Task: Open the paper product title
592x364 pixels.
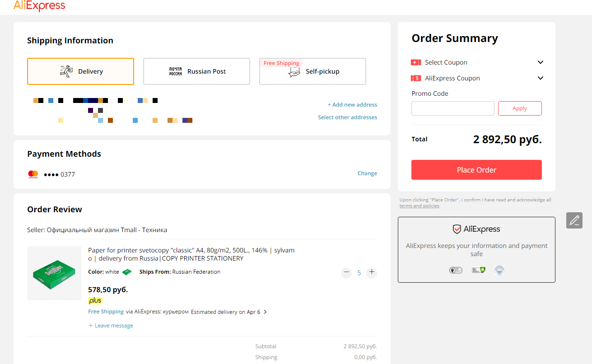Action: [x=191, y=254]
